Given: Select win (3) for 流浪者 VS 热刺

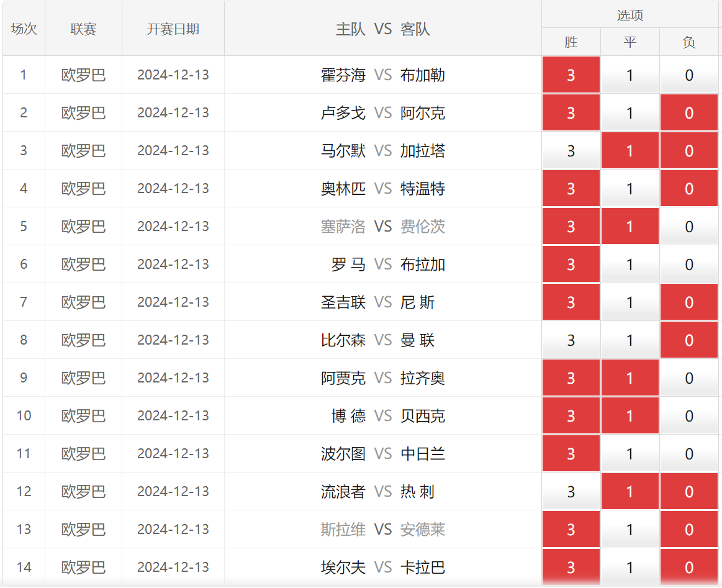Looking at the screenshot, I should coord(571,492).
